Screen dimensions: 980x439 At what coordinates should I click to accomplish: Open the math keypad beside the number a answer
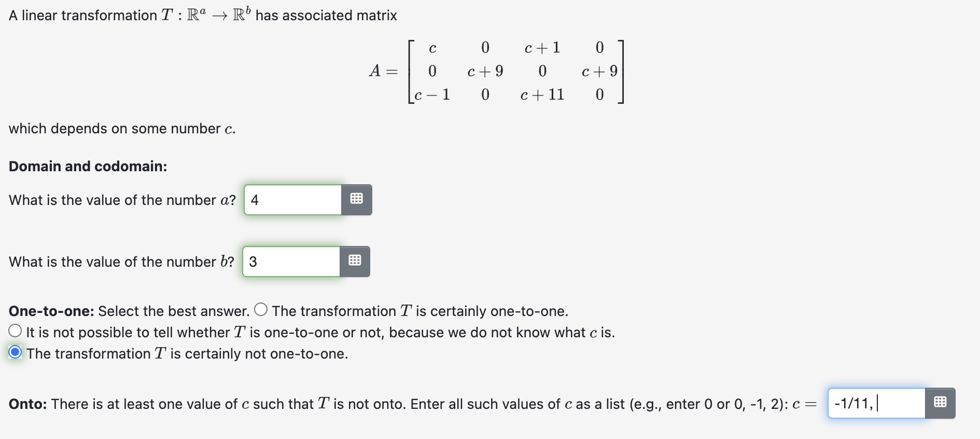point(356,199)
